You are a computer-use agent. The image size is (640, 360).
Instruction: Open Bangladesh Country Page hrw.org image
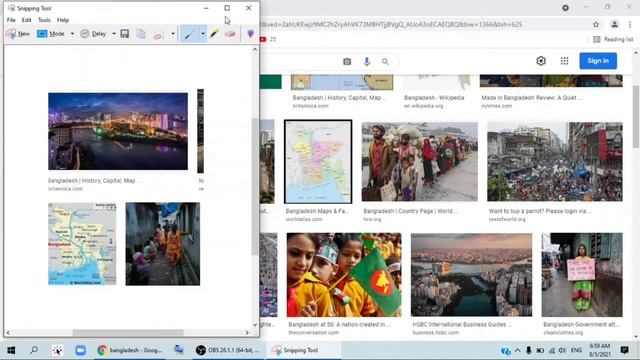pyautogui.click(x=420, y=162)
